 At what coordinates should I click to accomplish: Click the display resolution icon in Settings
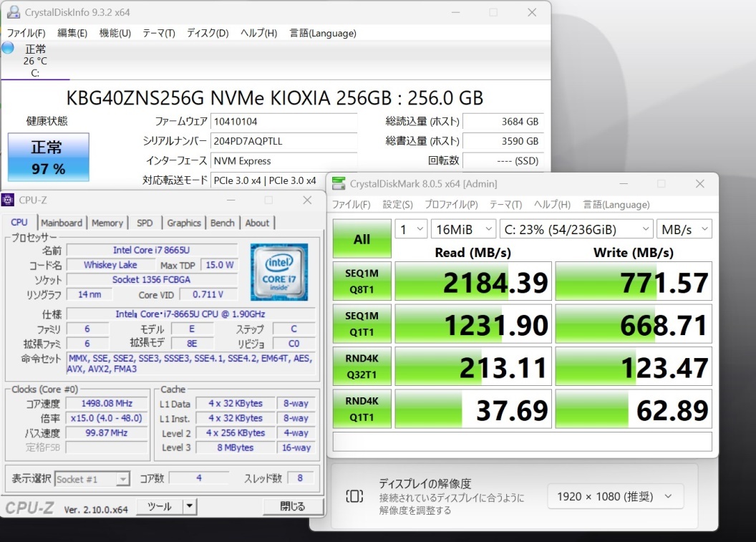pyautogui.click(x=354, y=496)
